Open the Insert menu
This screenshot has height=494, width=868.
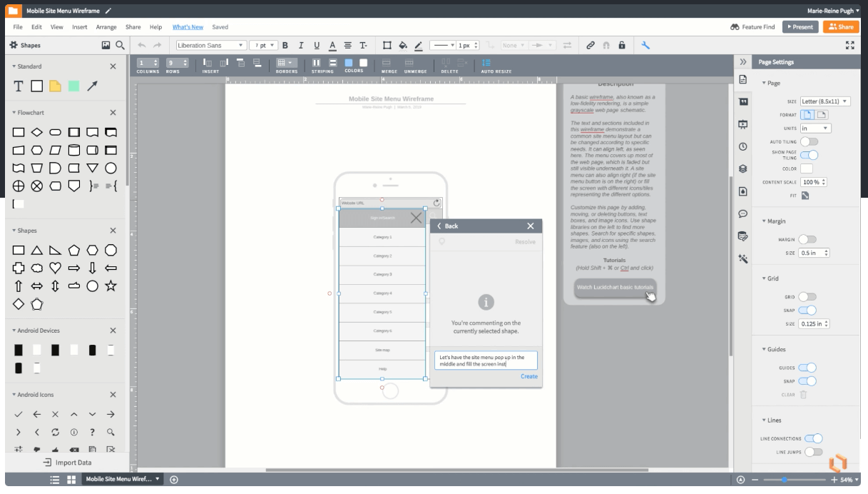(x=78, y=26)
